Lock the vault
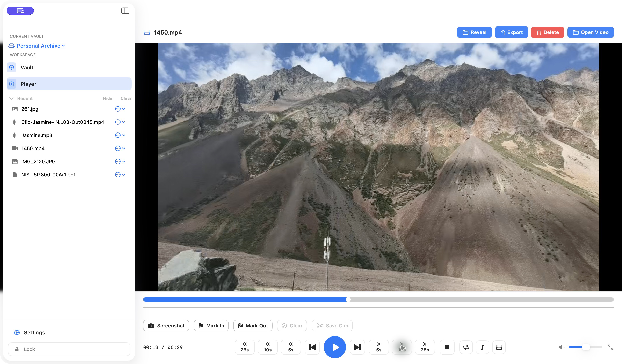622x364 pixels. tap(69, 349)
